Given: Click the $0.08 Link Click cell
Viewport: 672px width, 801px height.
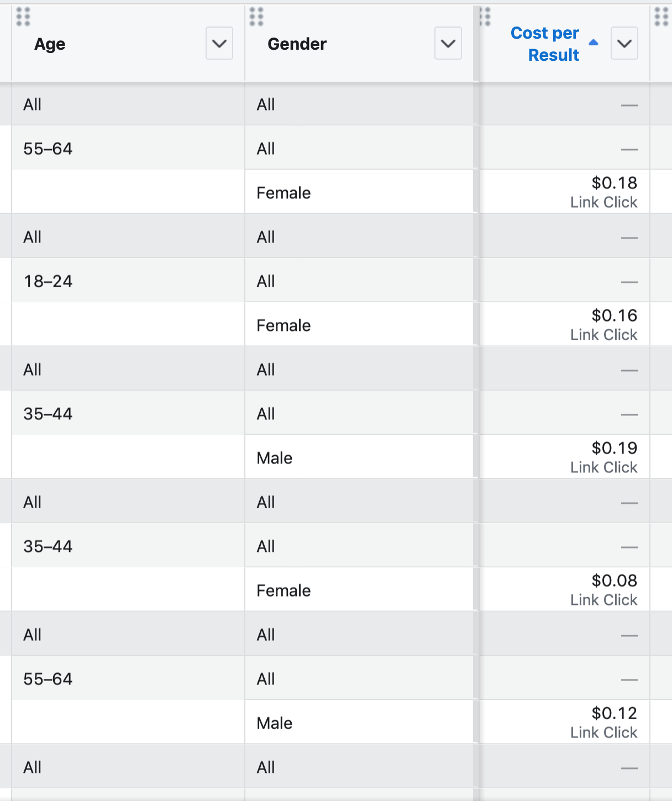Looking at the screenshot, I should pyautogui.click(x=564, y=589).
